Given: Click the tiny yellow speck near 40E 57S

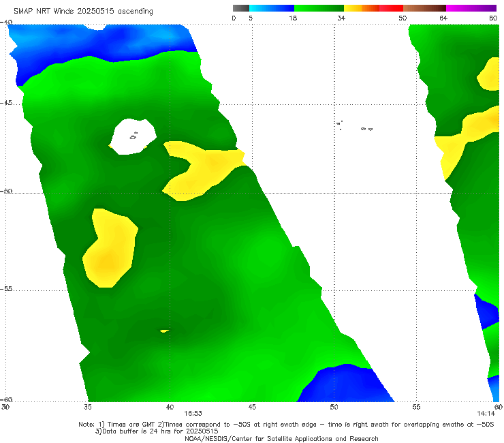Looking at the screenshot, I should [x=165, y=331].
